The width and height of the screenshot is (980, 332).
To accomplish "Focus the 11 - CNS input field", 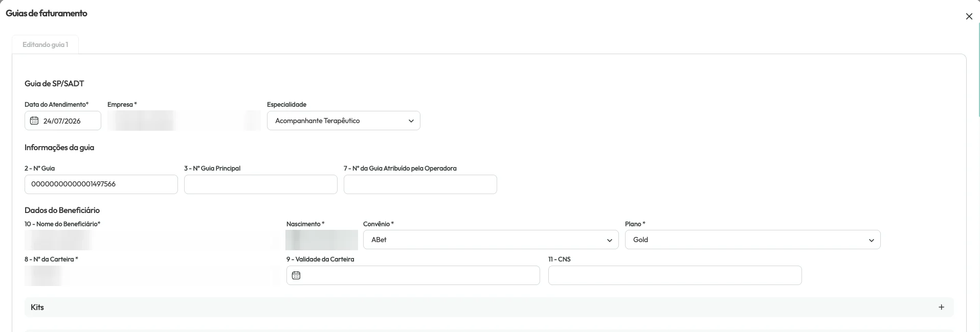I will pos(675,275).
